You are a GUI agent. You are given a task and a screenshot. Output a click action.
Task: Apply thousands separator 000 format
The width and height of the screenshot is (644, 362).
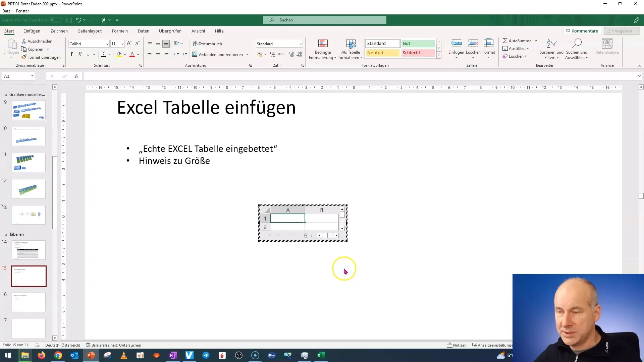click(x=281, y=54)
